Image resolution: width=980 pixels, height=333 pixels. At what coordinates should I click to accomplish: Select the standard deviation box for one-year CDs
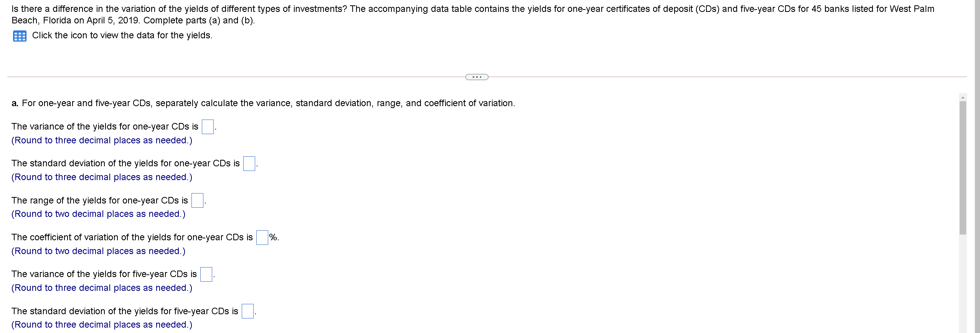[249, 164]
